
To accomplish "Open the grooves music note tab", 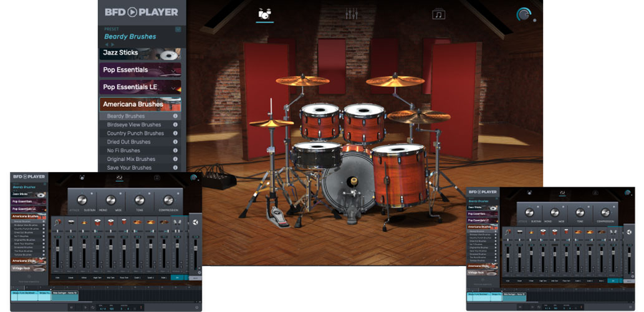I will 439,14.
